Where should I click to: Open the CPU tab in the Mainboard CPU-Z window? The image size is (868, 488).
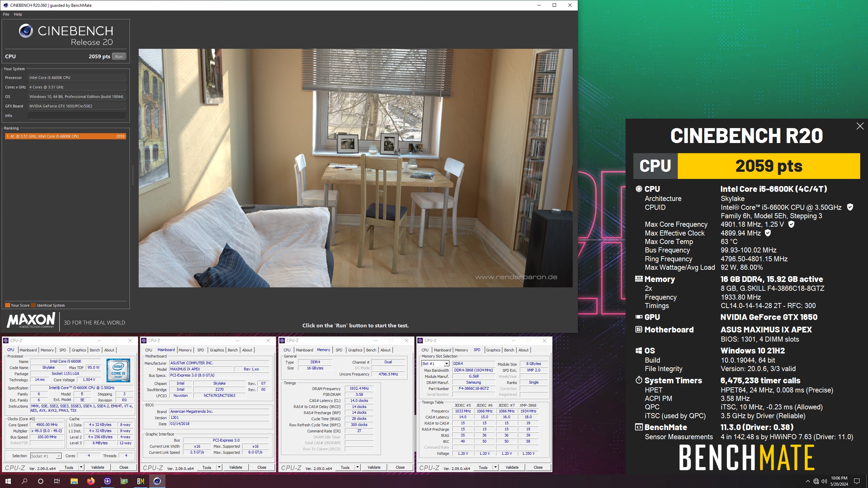pos(149,350)
